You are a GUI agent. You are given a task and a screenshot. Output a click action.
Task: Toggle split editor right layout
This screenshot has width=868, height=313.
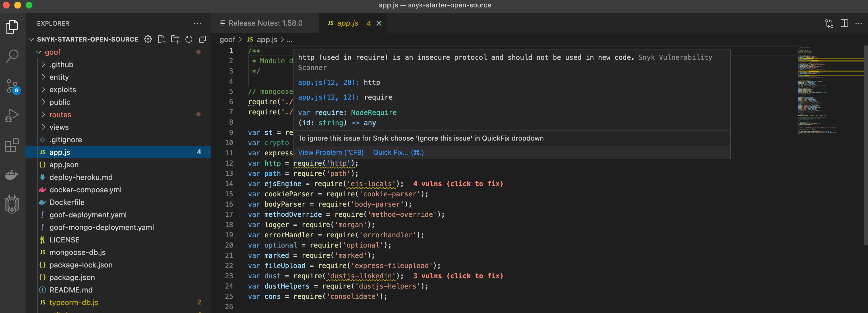[844, 23]
